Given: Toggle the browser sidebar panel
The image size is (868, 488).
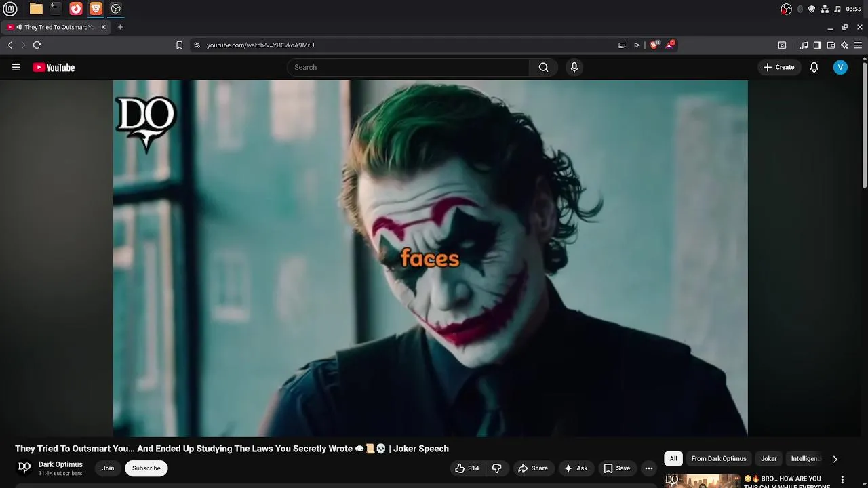Looking at the screenshot, I should click(817, 45).
